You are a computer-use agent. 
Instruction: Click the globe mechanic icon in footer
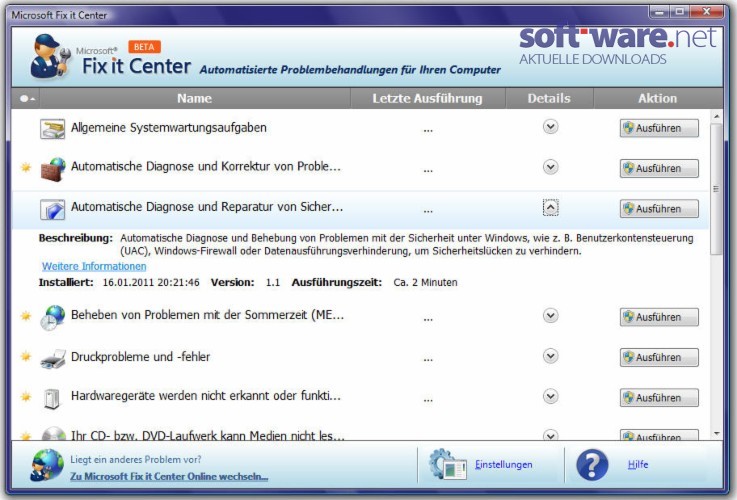47,465
